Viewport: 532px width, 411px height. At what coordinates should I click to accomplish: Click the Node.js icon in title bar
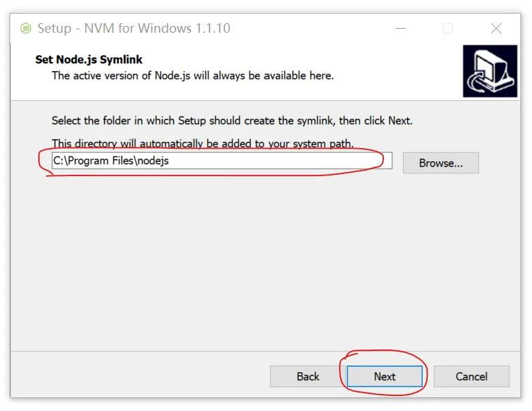[x=26, y=28]
